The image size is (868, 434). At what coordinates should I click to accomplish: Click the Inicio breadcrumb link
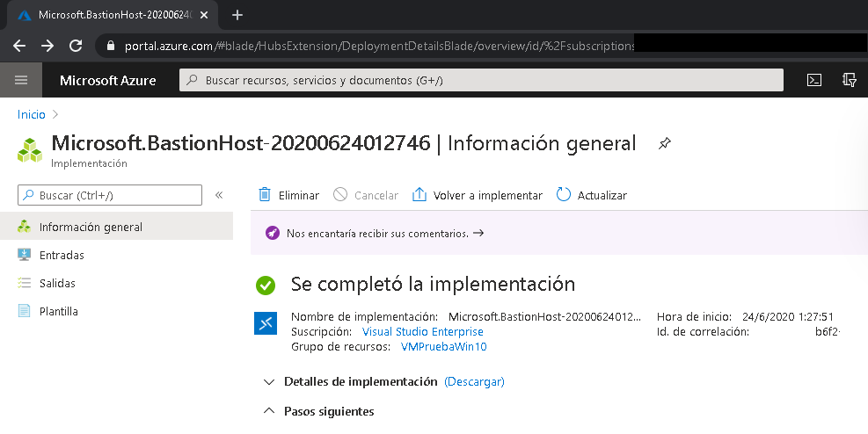[x=31, y=114]
